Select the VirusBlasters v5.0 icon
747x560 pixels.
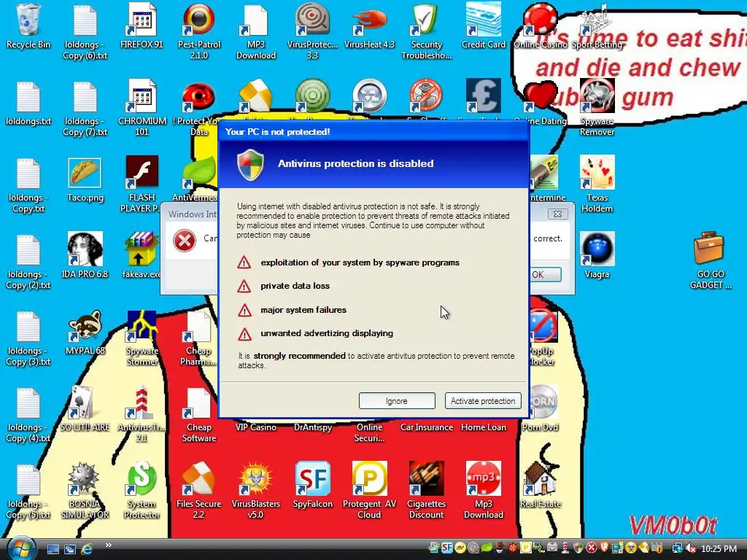(x=256, y=491)
